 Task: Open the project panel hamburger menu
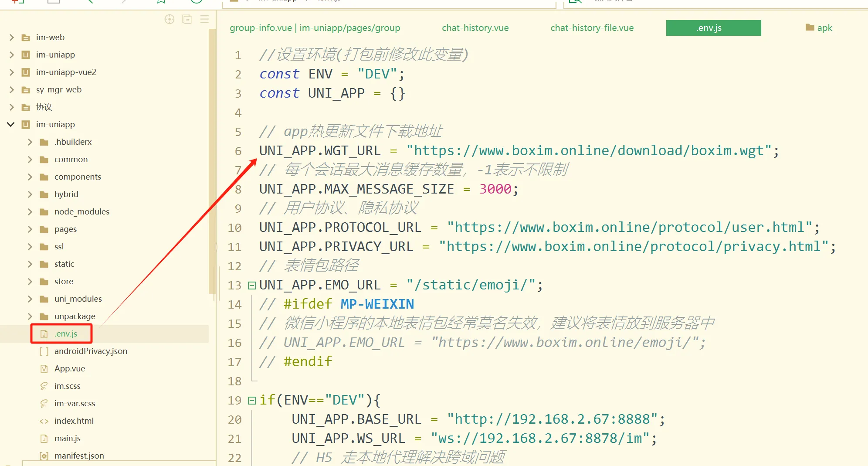click(204, 19)
